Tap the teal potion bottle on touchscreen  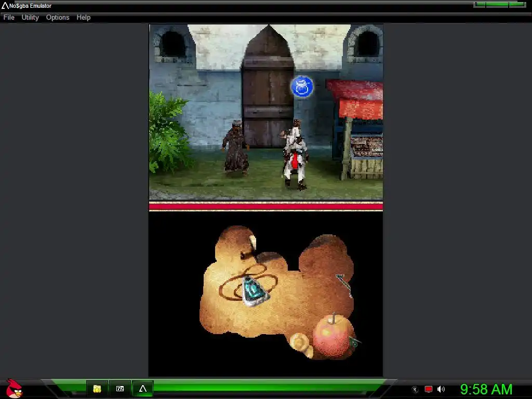tap(255, 292)
